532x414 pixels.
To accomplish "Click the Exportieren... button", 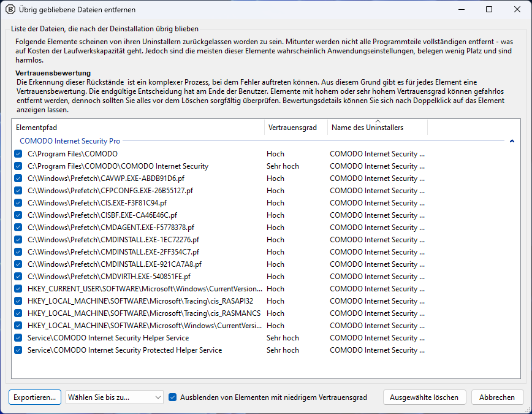I will 34,397.
